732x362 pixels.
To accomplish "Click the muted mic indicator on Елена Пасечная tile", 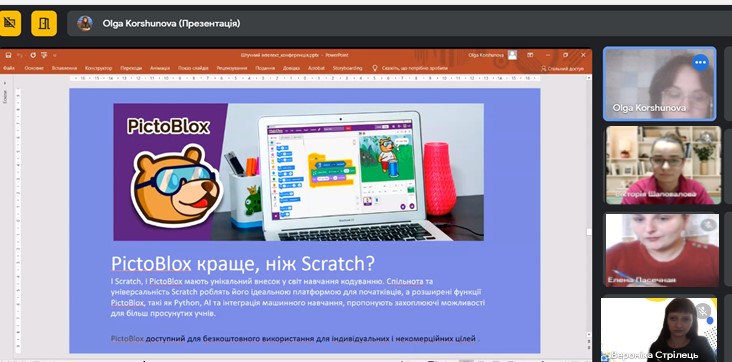I will click(708, 225).
